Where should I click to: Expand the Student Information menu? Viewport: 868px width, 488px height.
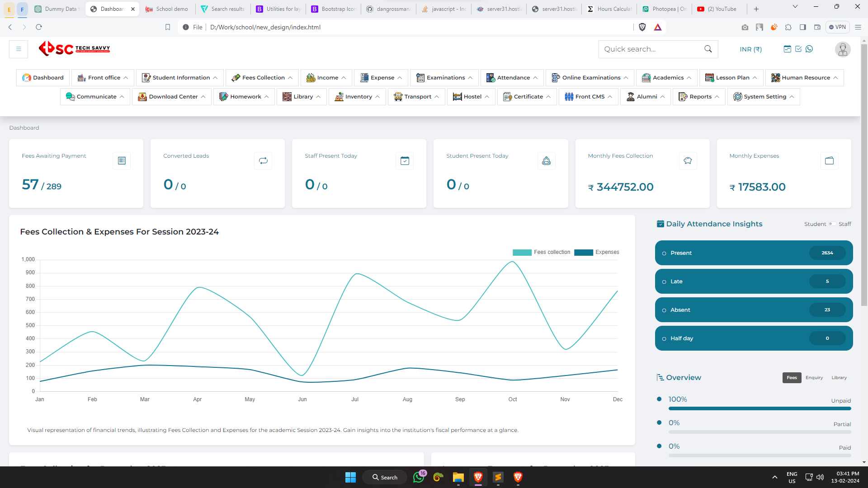click(x=180, y=78)
